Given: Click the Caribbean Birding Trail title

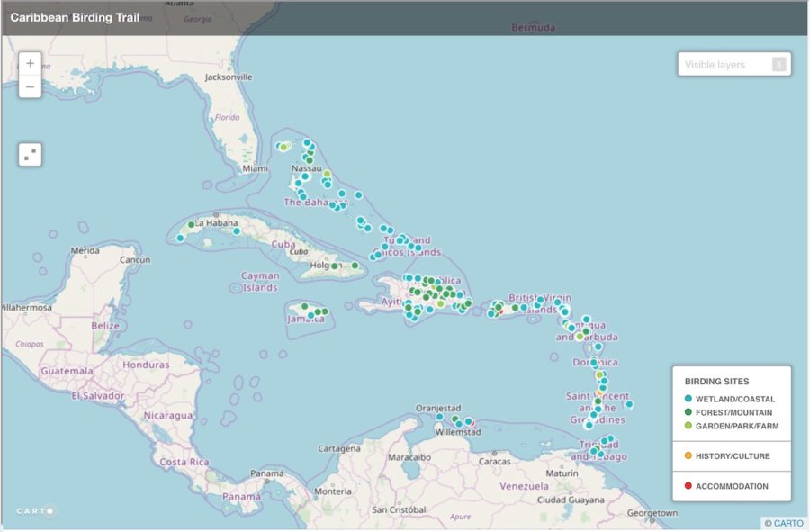Looking at the screenshot, I should pyautogui.click(x=75, y=17).
